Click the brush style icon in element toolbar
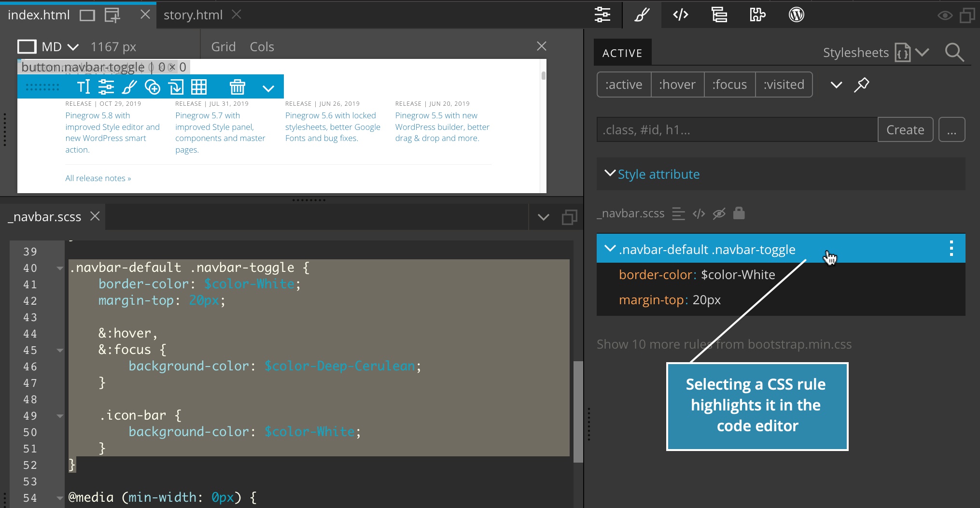Viewport: 980px width, 508px height. (129, 87)
